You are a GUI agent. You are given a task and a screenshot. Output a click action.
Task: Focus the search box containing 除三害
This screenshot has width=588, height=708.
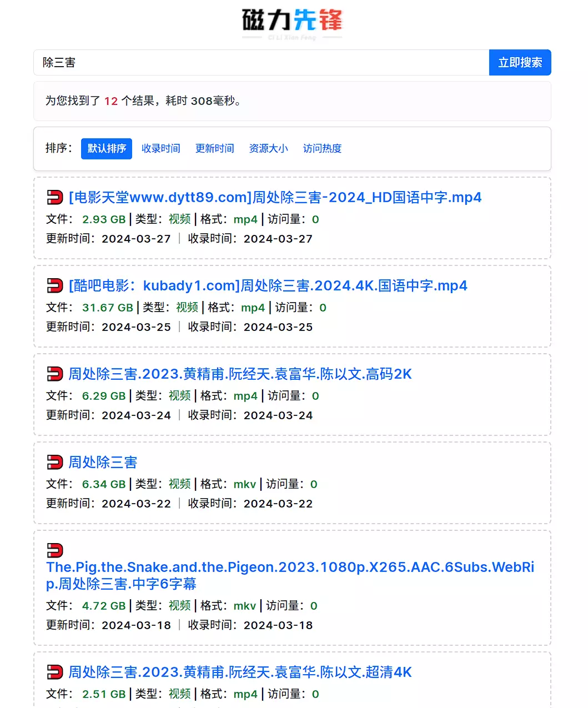pos(261,63)
